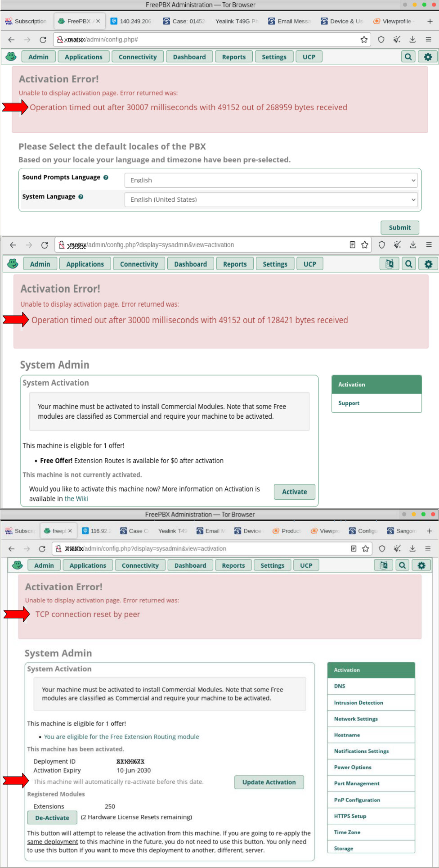The image size is (439, 868).
Task: Open HTTPS Setup in the sidebar
Action: tap(371, 816)
